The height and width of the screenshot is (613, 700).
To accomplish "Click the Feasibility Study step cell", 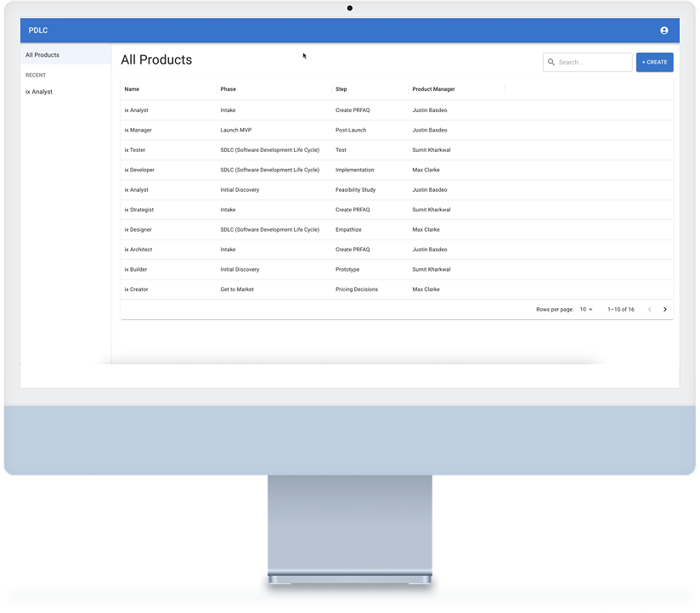I will pos(355,189).
